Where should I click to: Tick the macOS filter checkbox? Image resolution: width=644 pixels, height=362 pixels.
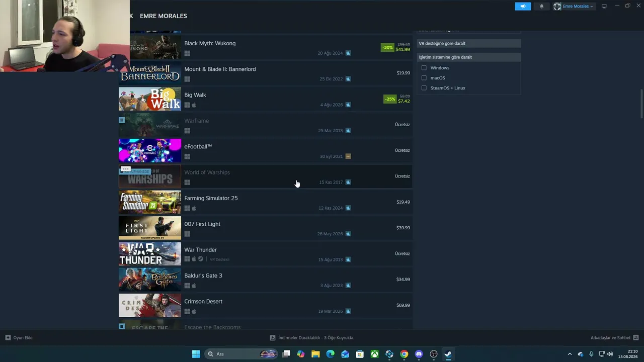pyautogui.click(x=424, y=78)
